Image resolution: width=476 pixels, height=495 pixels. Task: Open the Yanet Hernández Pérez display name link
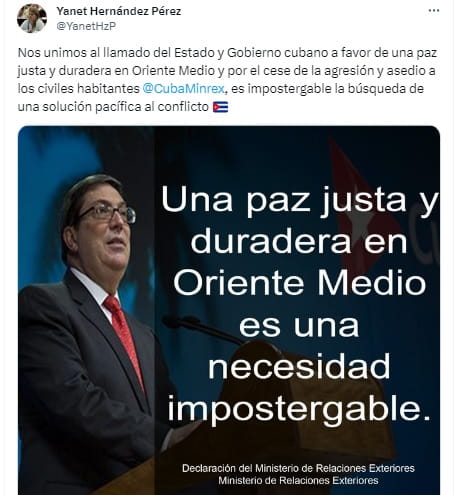[x=119, y=11]
